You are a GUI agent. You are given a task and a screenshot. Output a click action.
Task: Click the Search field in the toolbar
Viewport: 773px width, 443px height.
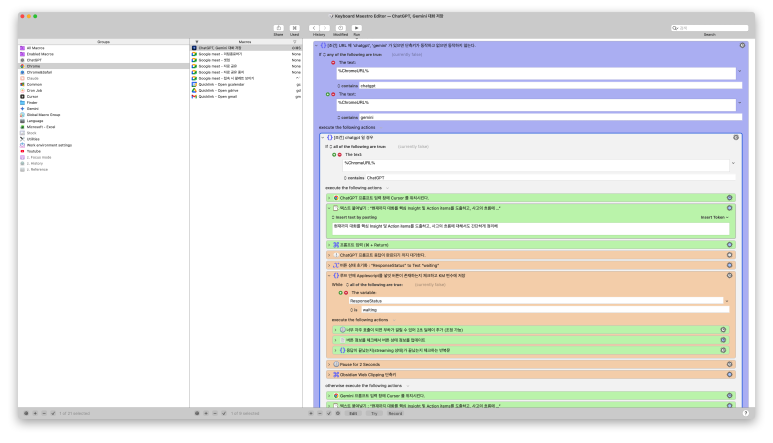tap(711, 28)
